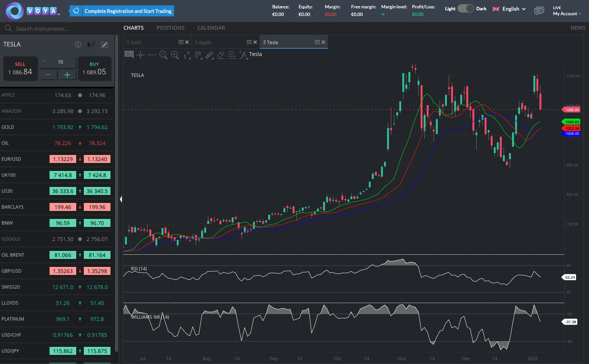Screen dimensions: 589x364
Task: Open the object list lines icon
Action: click(232, 55)
